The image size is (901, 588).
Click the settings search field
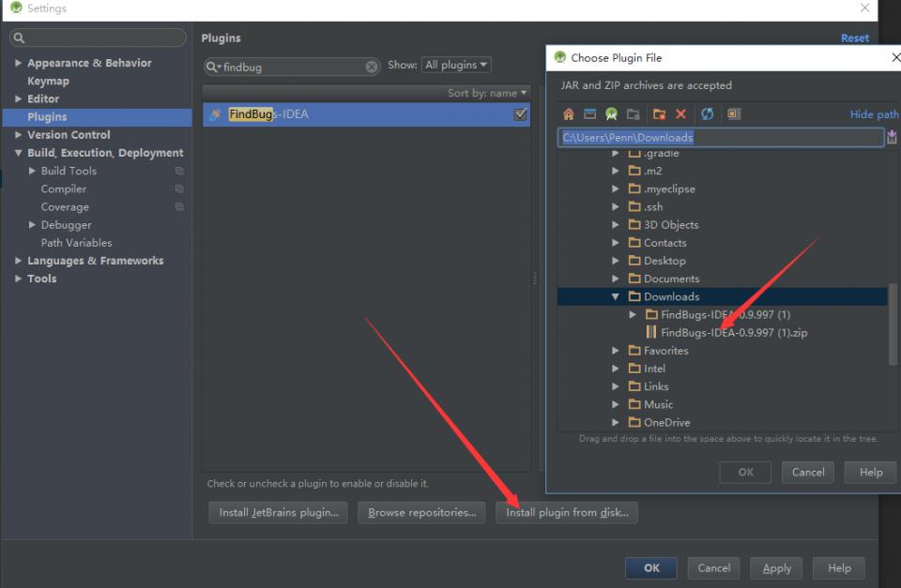click(x=98, y=38)
